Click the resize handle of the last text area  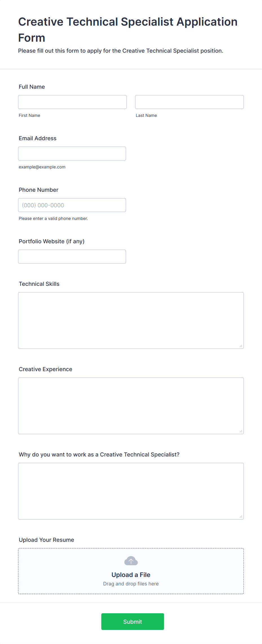241,517
